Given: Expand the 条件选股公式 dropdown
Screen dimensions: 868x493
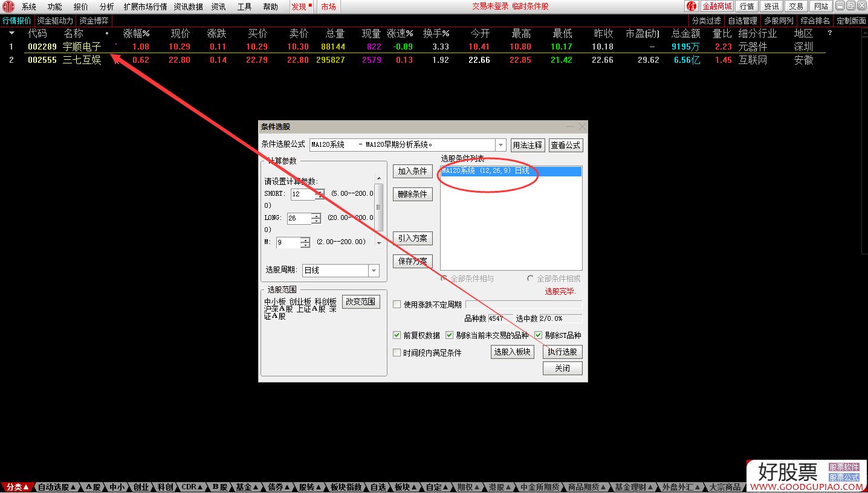Looking at the screenshot, I should 500,145.
